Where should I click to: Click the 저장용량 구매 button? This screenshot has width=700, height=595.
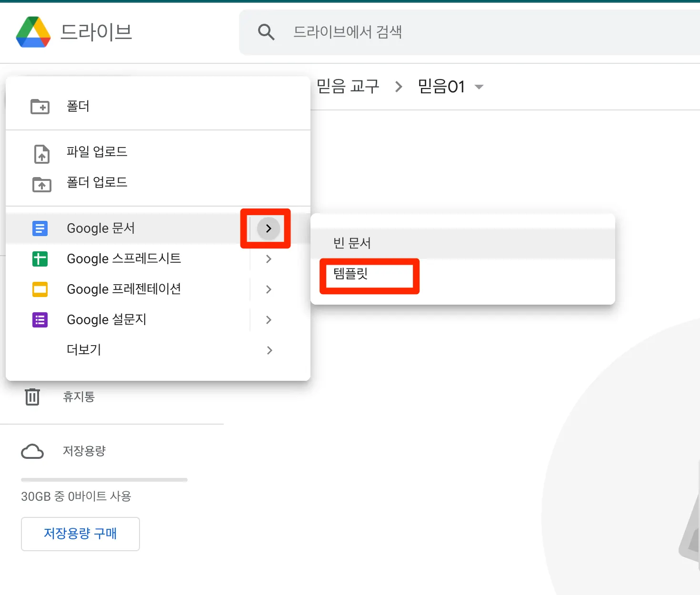(x=80, y=534)
